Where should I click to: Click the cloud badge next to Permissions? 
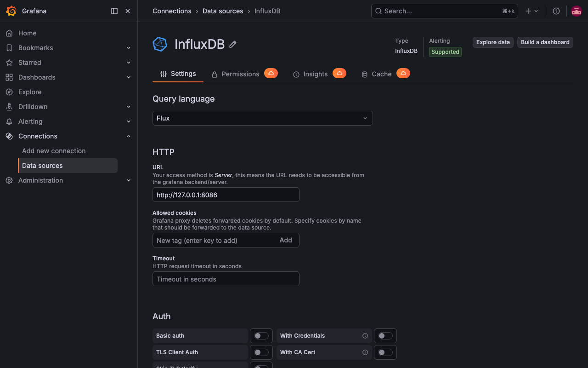[x=271, y=73]
